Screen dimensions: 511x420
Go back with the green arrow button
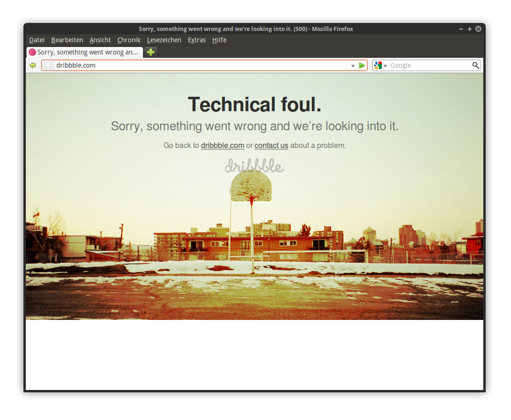32,65
